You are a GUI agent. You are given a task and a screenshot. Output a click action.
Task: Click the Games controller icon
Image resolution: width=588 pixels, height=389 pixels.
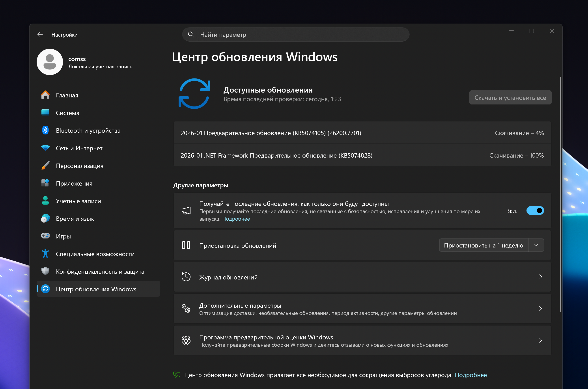45,236
